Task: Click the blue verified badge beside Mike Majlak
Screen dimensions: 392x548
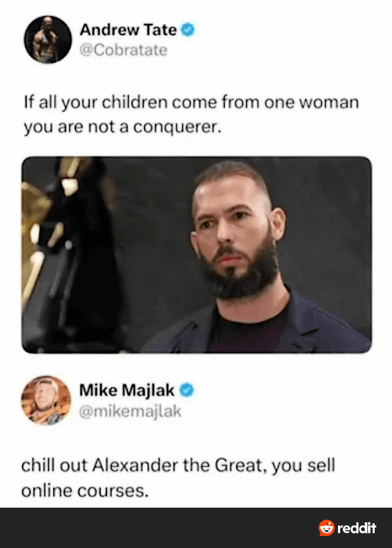Action: (x=187, y=390)
